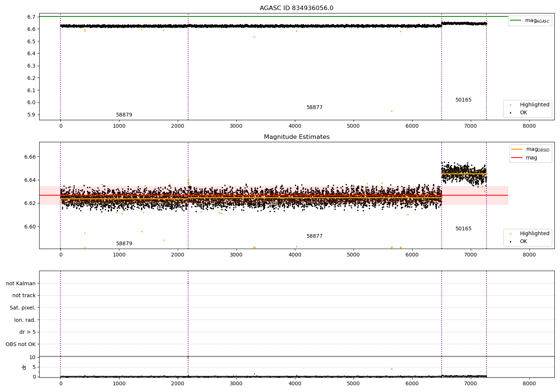Click obsid label 50165 in the top plot
The image size is (560, 392).
(x=463, y=100)
